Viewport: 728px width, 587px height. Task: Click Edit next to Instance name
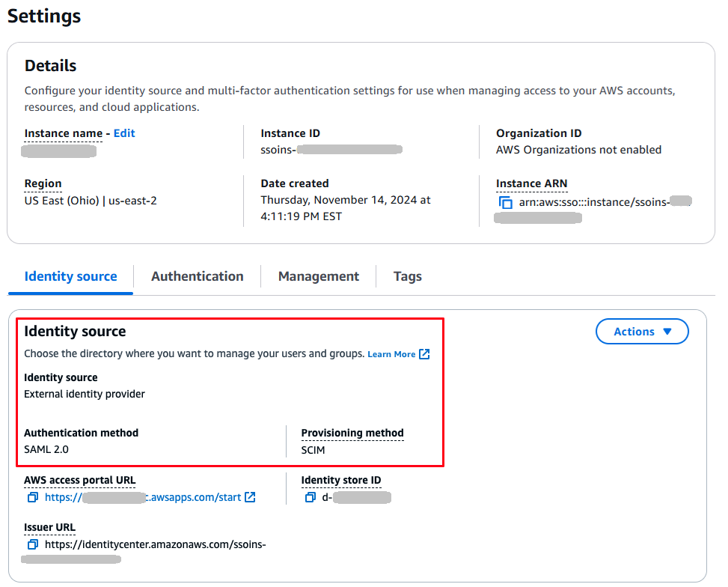(123, 133)
